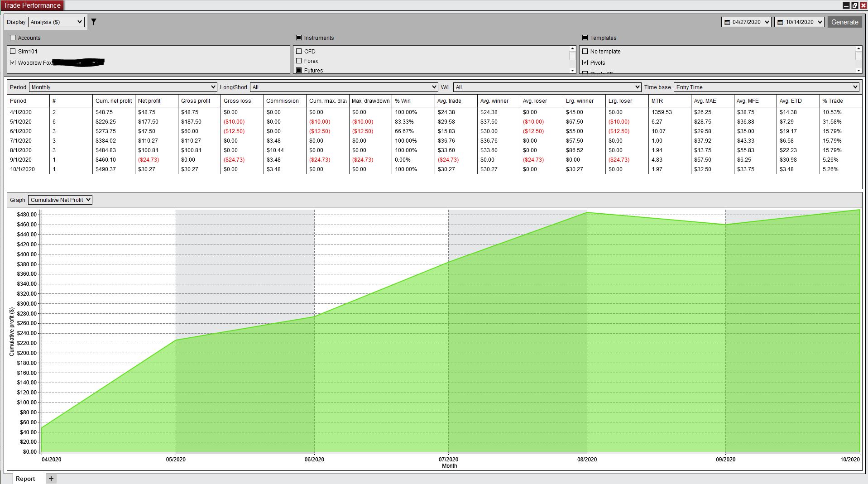Image resolution: width=868 pixels, height=484 pixels.
Task: Click the Generate button
Action: (844, 22)
